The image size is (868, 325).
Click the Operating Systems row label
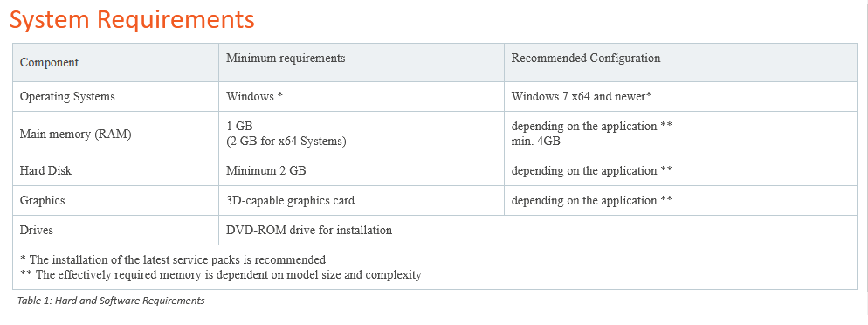(x=67, y=96)
